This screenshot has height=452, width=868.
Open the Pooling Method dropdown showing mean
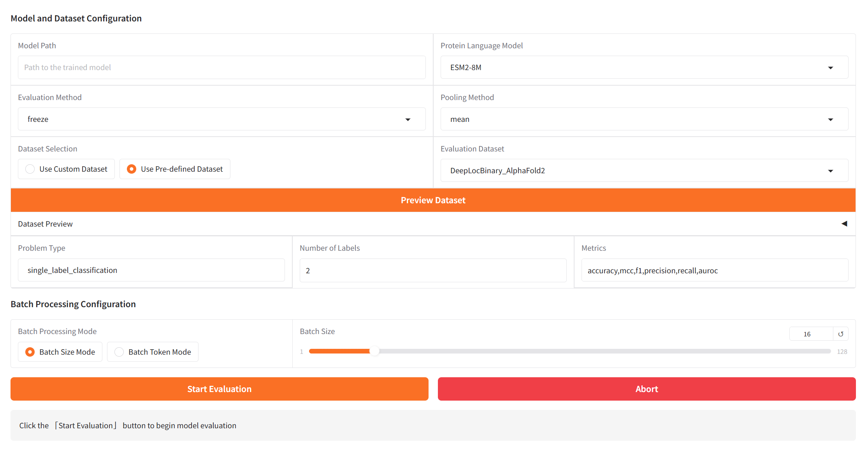pos(831,119)
